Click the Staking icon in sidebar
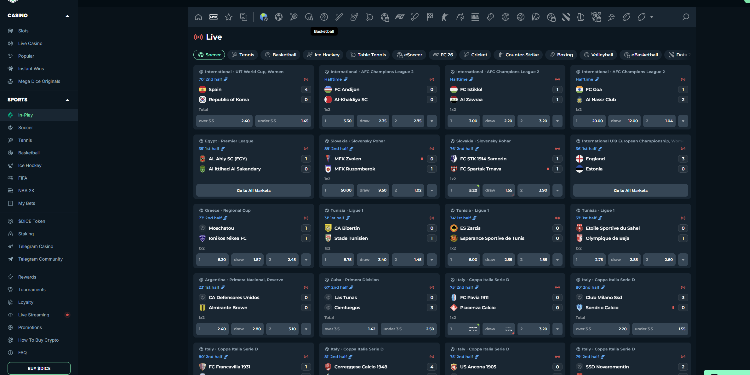 [11, 234]
